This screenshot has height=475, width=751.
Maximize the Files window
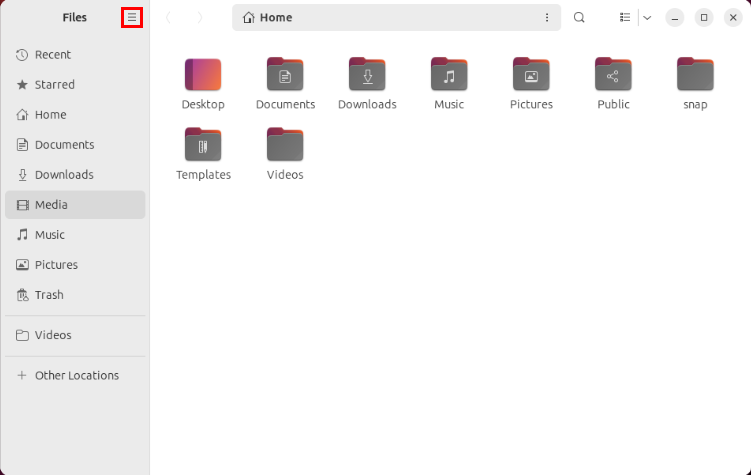[x=703, y=17]
